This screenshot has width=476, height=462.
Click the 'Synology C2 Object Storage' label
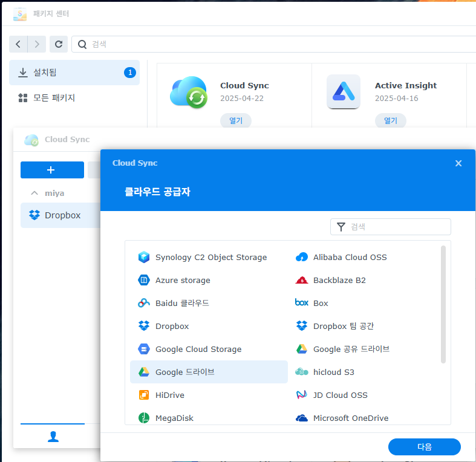[211, 258]
